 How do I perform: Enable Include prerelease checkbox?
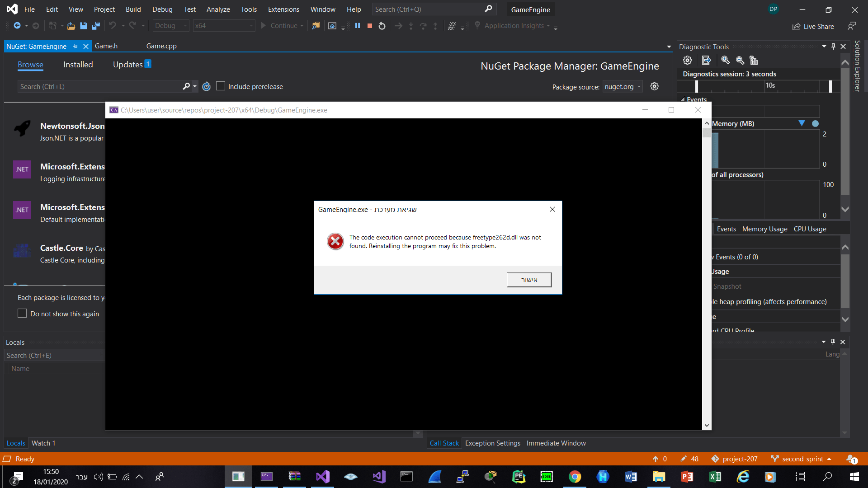[221, 86]
